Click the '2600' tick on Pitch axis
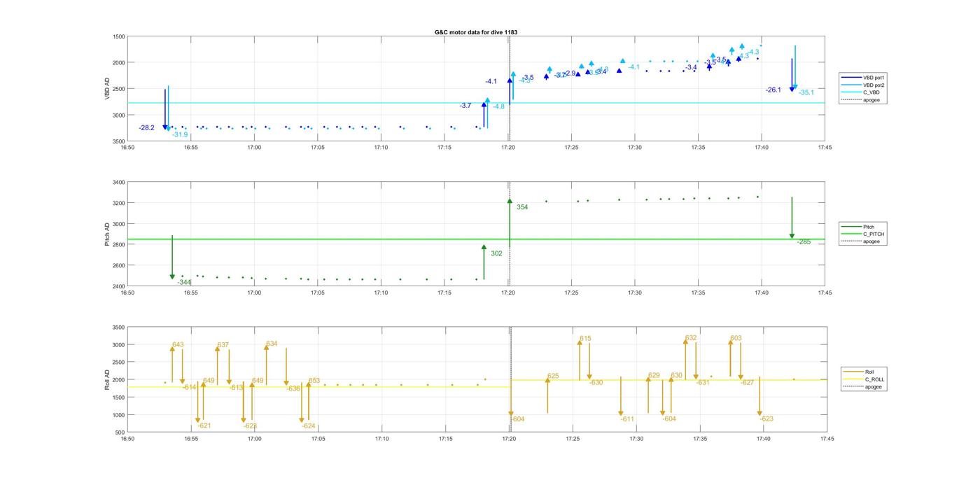The height and width of the screenshot is (485, 980). point(118,266)
